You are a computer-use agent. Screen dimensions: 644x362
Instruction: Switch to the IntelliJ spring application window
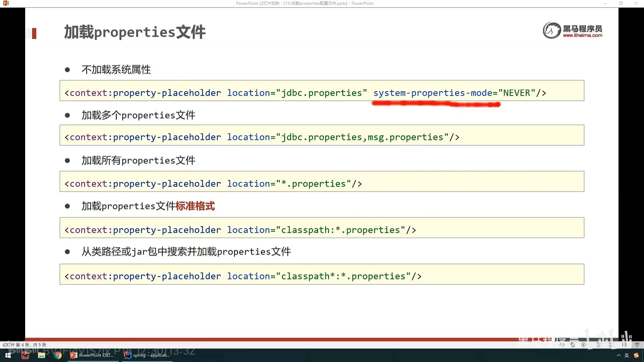click(x=148, y=355)
